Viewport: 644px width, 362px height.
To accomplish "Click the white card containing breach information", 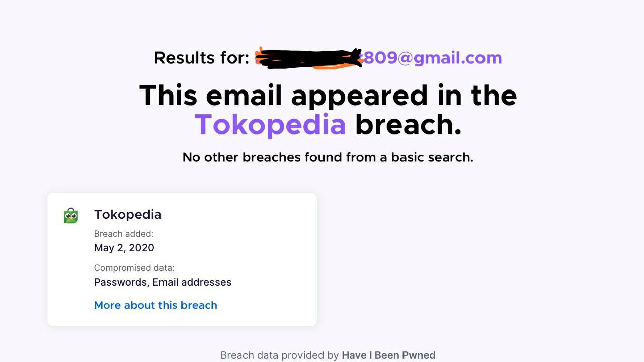I will click(182, 259).
